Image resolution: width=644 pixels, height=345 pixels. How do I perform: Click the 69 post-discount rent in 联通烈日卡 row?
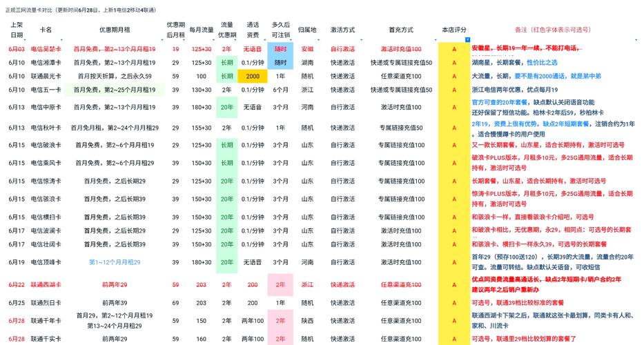click(x=176, y=303)
